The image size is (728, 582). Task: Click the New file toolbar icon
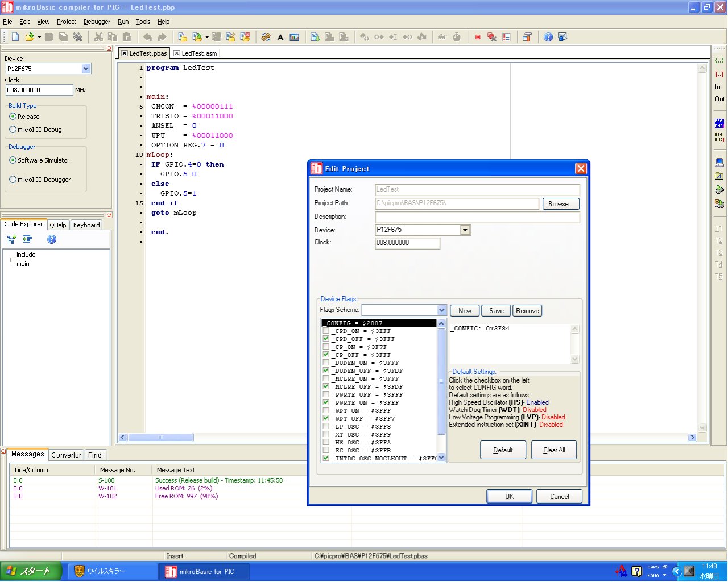coord(15,37)
